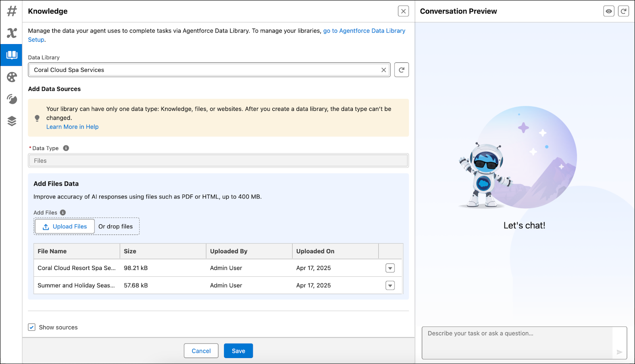Uncheck the Show sources checkbox
Viewport: 635px width, 364px height.
coord(32,327)
